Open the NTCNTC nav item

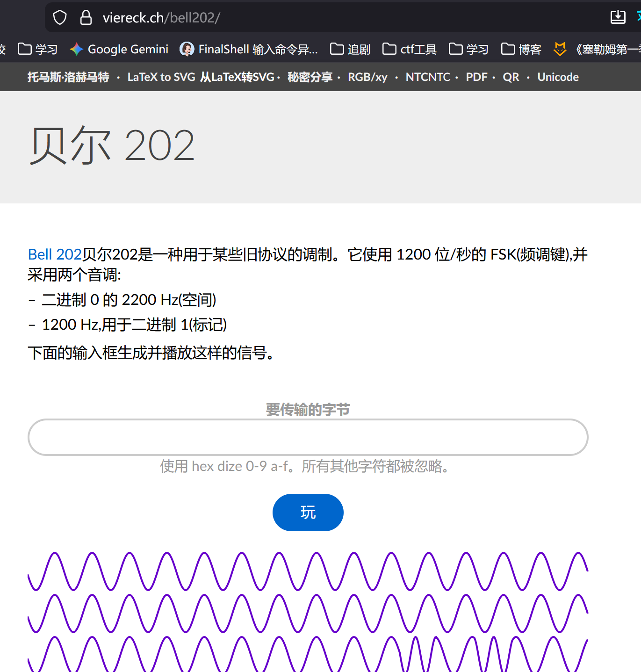(x=428, y=77)
